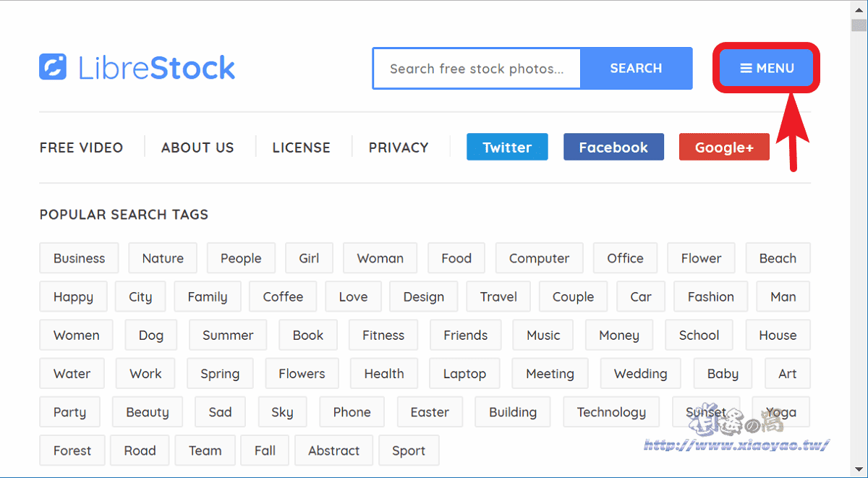Open the PRIVACY page link
The width and height of the screenshot is (868, 478).
coord(399,148)
